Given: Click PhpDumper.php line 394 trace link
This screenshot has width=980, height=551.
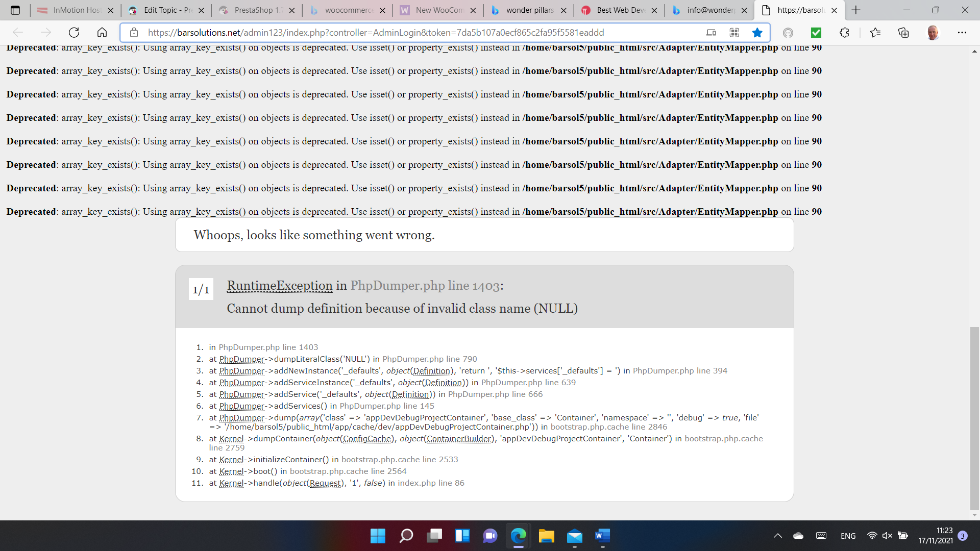Looking at the screenshot, I should coord(680,371).
